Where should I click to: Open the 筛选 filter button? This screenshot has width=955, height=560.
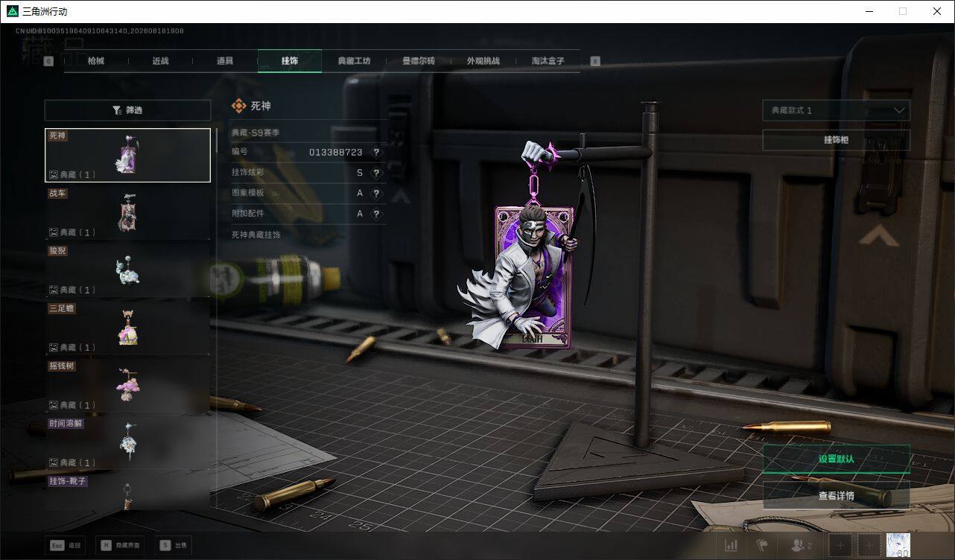tap(127, 110)
